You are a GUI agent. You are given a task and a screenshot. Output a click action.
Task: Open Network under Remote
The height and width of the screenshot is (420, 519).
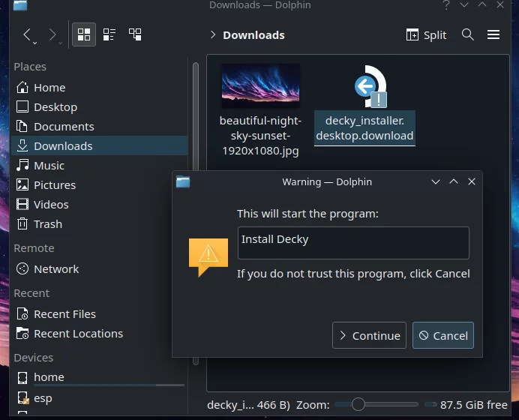point(99,269)
